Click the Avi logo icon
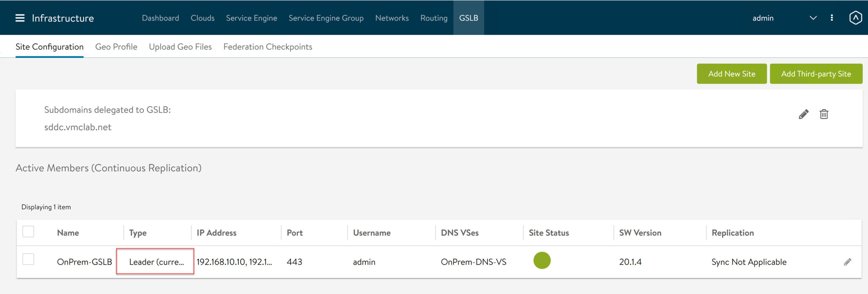 (855, 18)
